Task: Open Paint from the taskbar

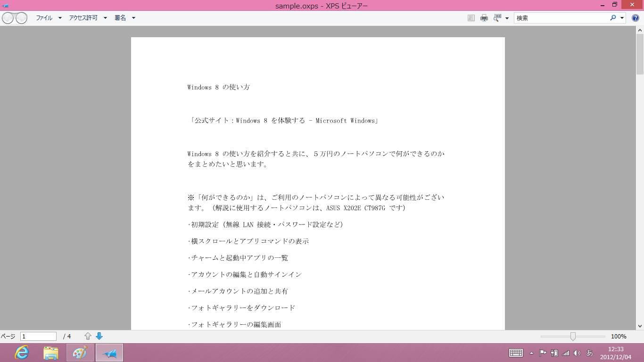Action: pyautogui.click(x=80, y=353)
